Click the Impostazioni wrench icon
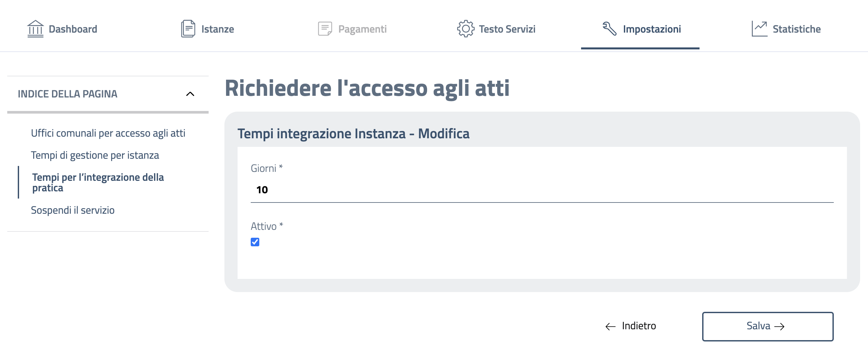This screenshot has height=351, width=868. [609, 29]
